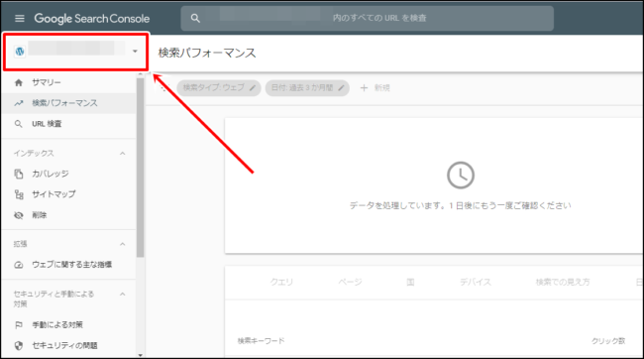This screenshot has width=644, height=359.
Task: Switch to the 検索での見え方 tab
Action: coord(563,282)
